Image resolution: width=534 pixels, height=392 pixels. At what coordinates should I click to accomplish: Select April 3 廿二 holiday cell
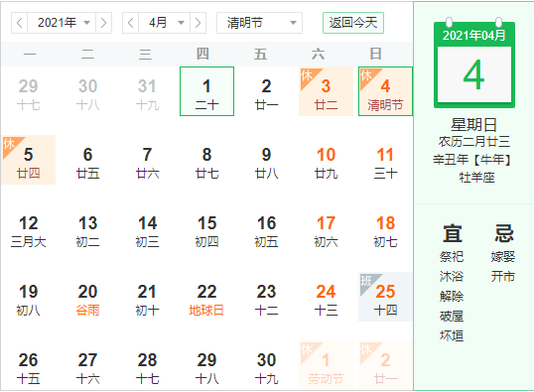pyautogui.click(x=326, y=91)
